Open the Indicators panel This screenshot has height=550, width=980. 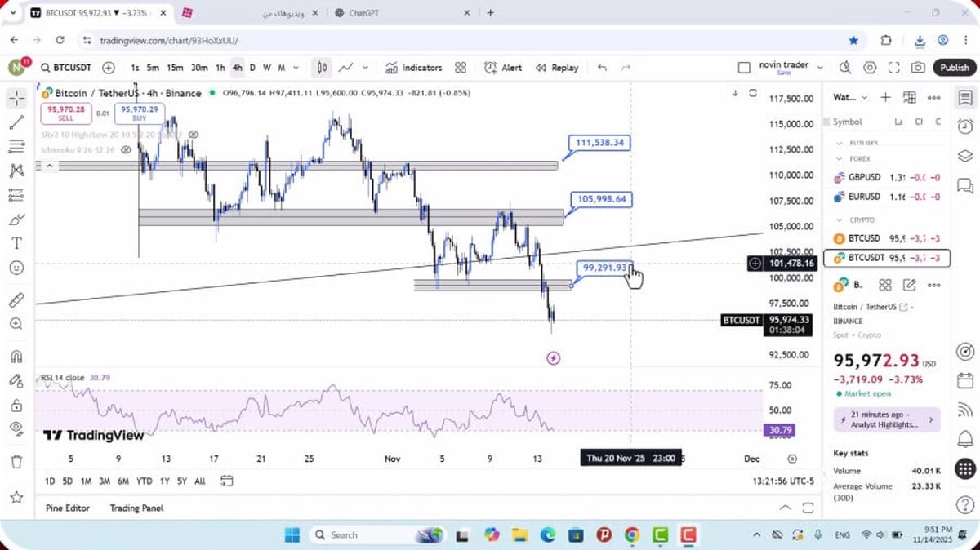[414, 68]
